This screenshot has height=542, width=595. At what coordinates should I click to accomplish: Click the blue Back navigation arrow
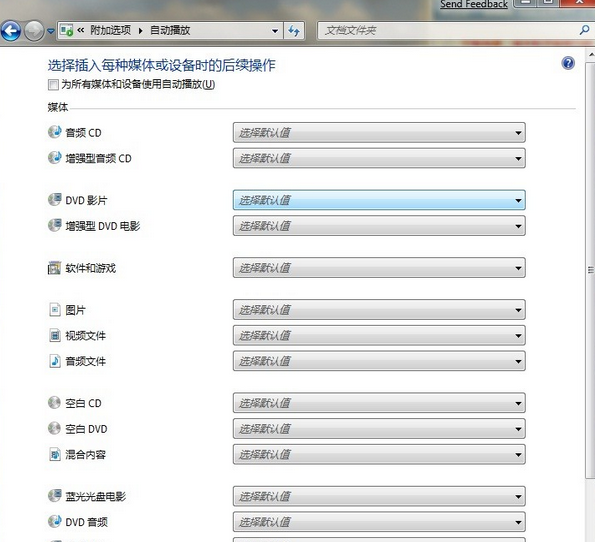click(x=11, y=31)
